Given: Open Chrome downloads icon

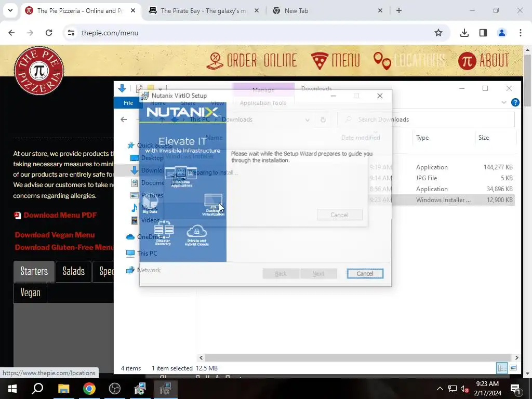Looking at the screenshot, I should pyautogui.click(x=464, y=33).
